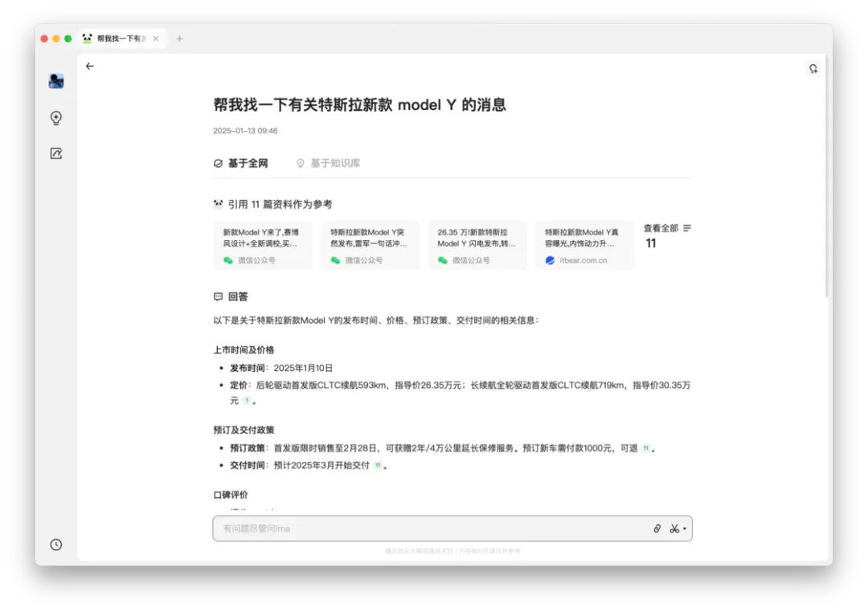Open history clock icon in sidebar
The image size is (868, 612).
56,545
